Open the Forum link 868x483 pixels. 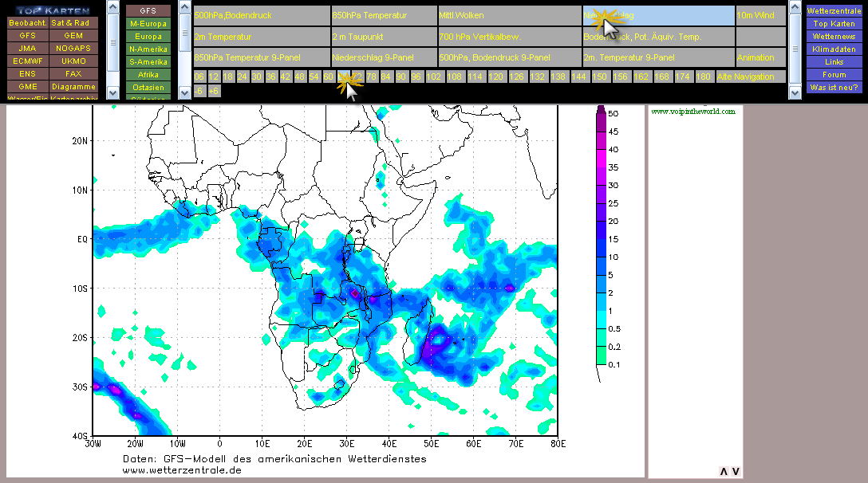click(x=834, y=75)
